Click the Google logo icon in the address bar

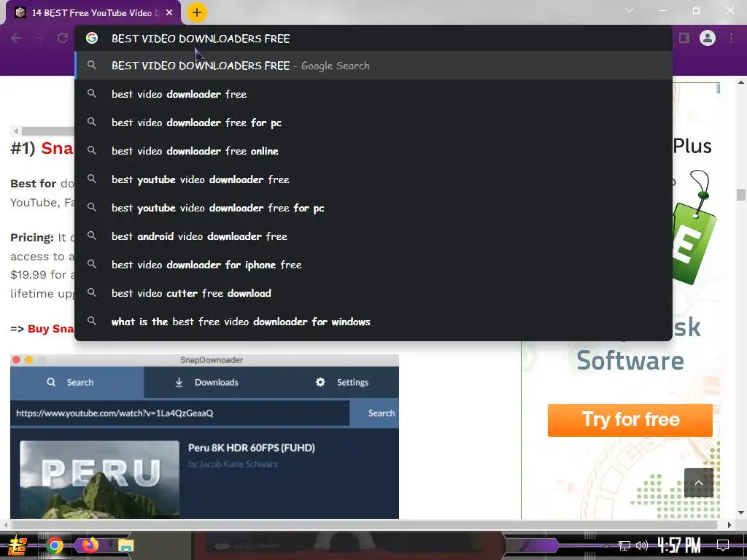pyautogui.click(x=92, y=38)
